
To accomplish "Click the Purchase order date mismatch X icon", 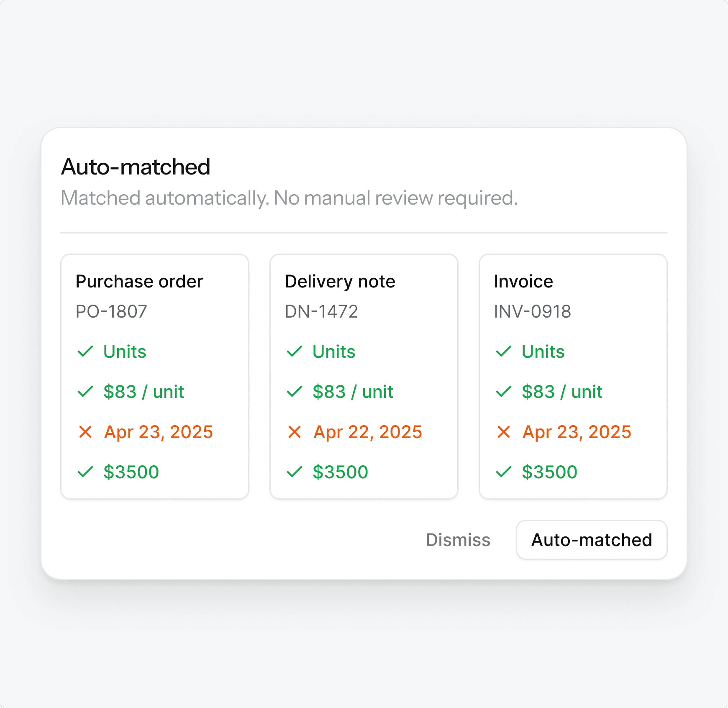I will coord(85,432).
